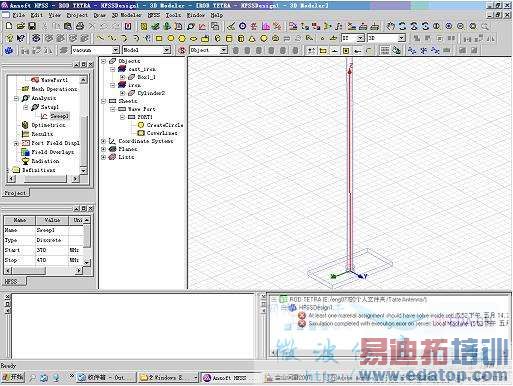Select the Draw rectangle tool
The image size is (513, 386).
click(x=159, y=38)
